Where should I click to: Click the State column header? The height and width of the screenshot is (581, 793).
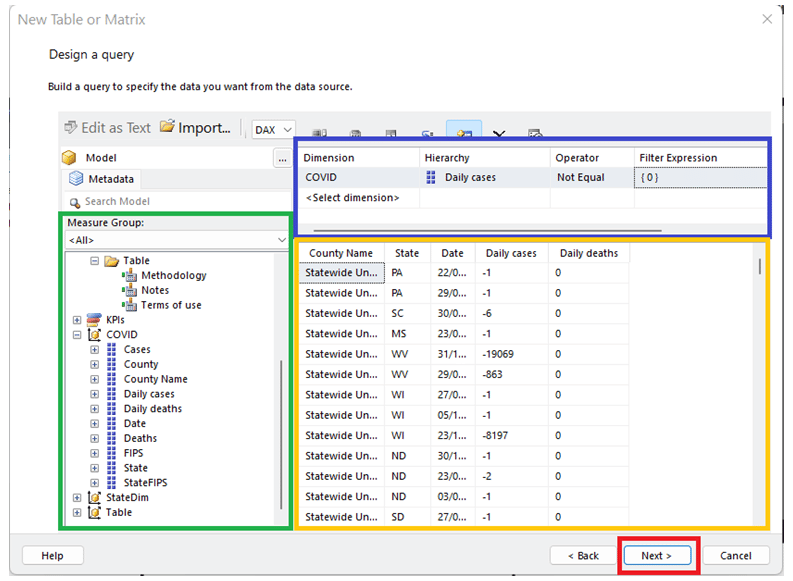click(x=407, y=253)
